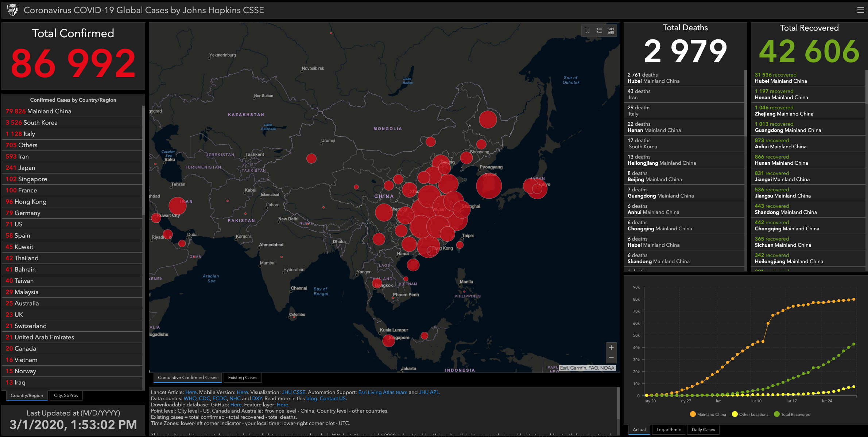
Task: Click Heilongjiang 13 deaths row
Action: point(684,160)
